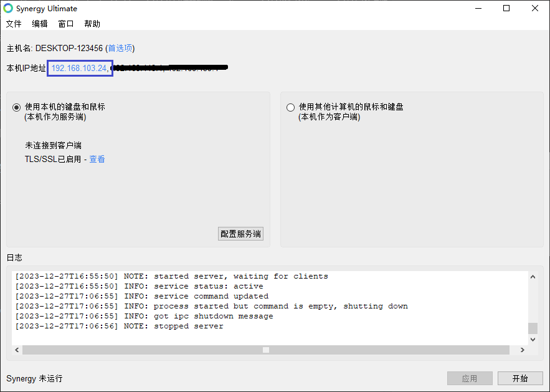This screenshot has height=392, width=550.
Task: Click the log line 'stopped server'
Action: 119,326
